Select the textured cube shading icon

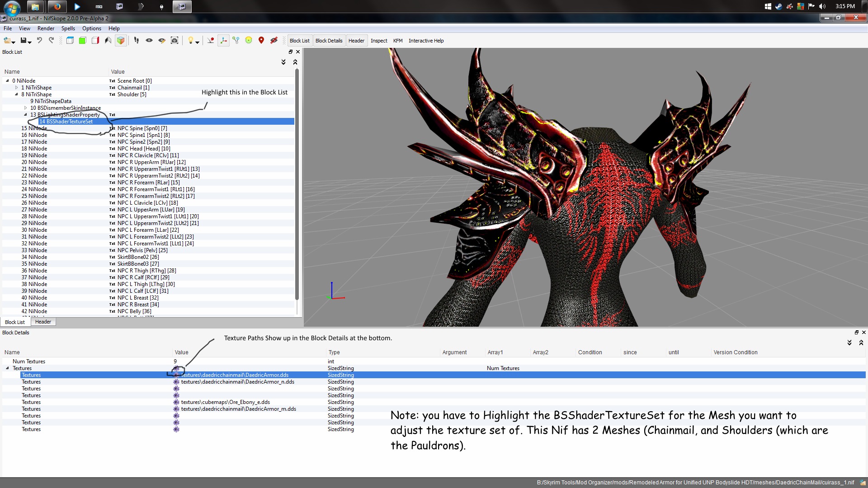pyautogui.click(x=121, y=40)
